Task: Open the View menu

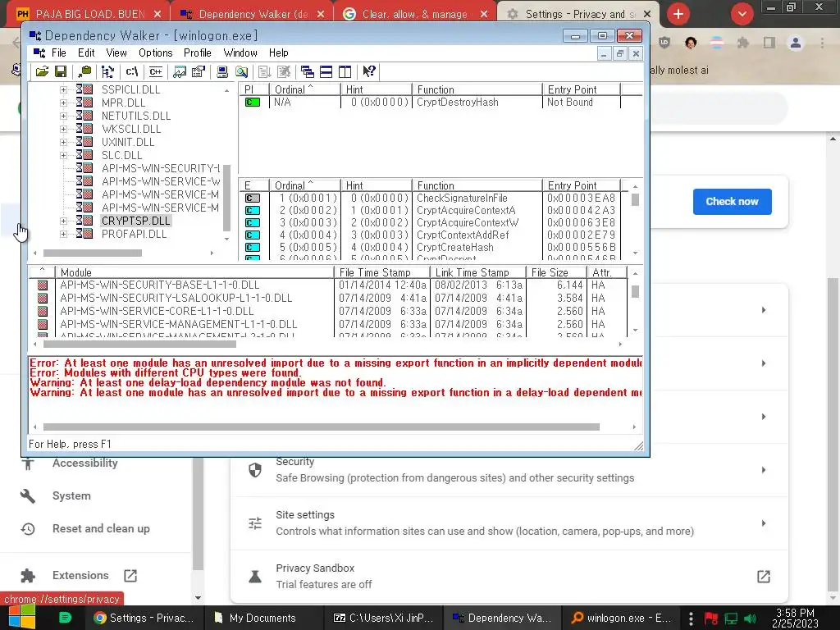Action: point(116,52)
